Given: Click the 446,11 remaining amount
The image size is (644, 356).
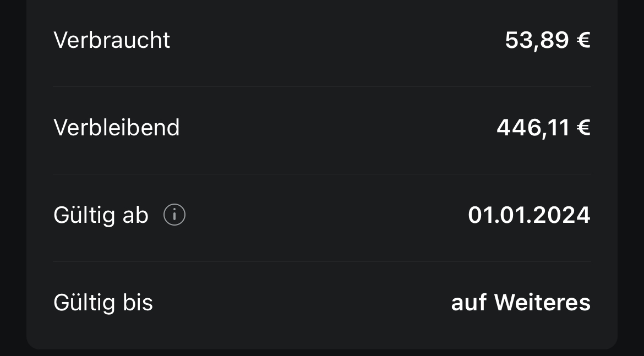Looking at the screenshot, I should [533, 128].
